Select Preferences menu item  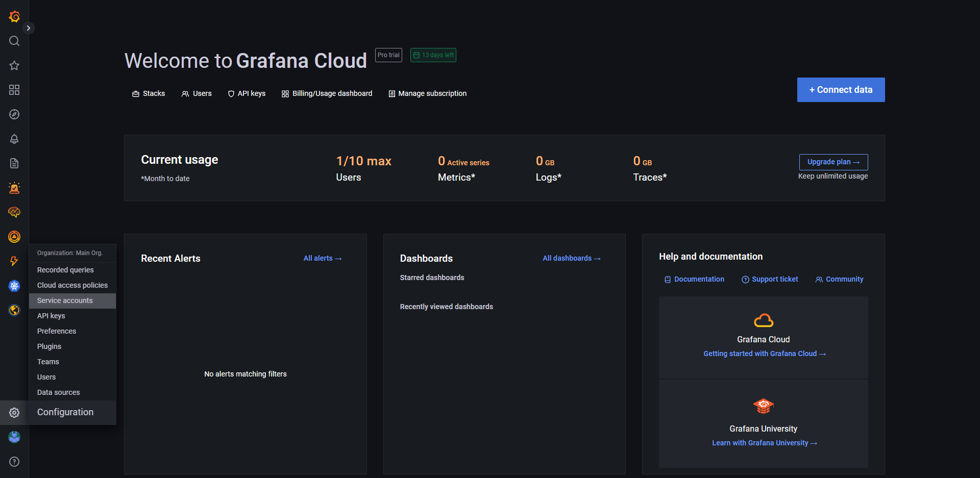tap(72, 331)
